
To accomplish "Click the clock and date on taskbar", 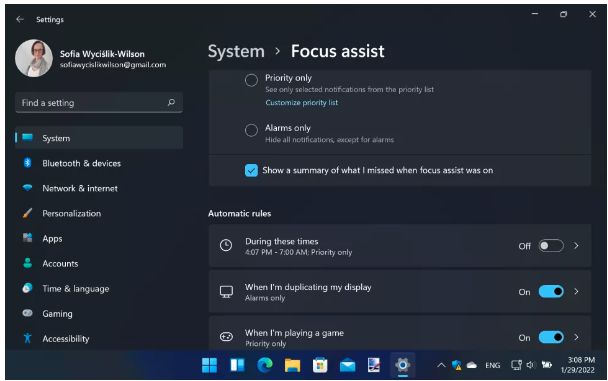I will [577, 365].
